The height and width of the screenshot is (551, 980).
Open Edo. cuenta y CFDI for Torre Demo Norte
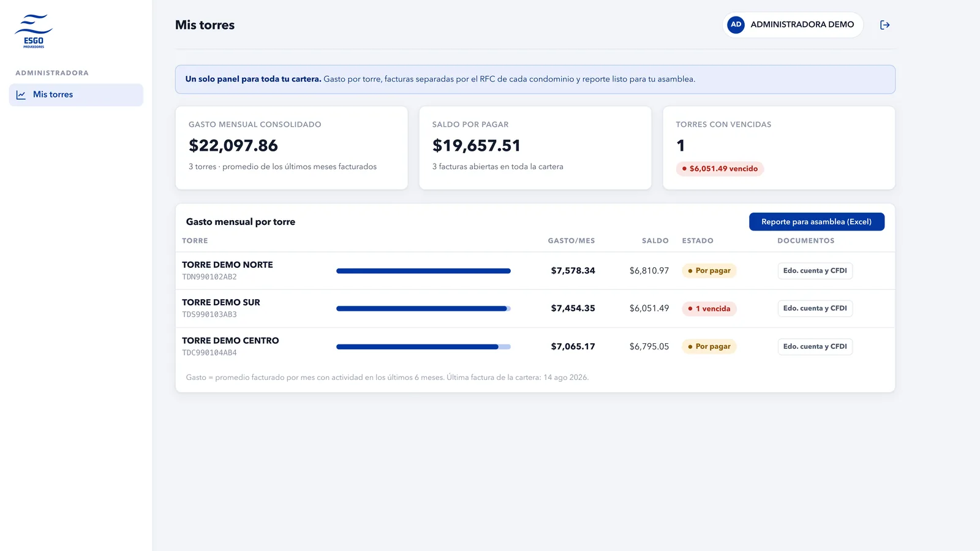[x=815, y=271]
